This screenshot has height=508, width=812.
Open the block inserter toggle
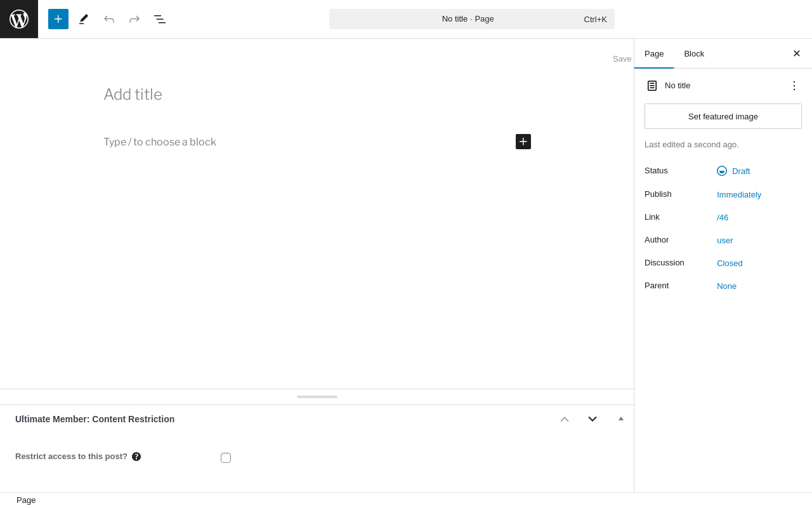(58, 19)
